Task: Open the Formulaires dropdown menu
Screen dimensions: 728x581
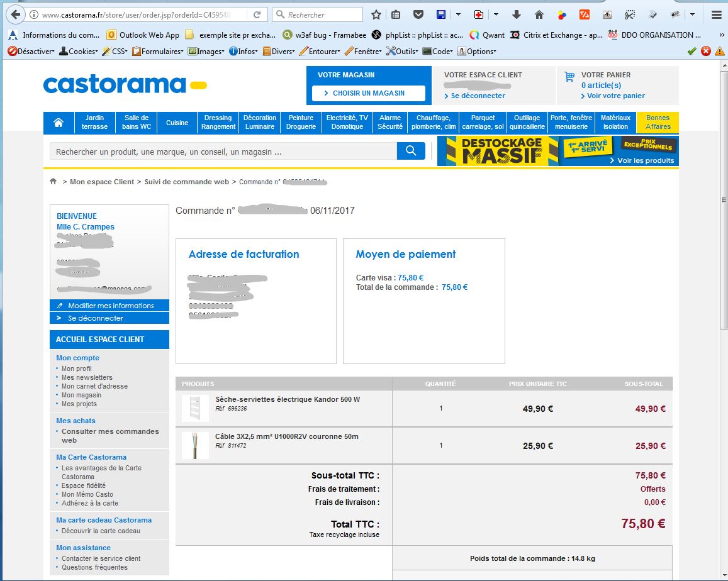Action: pos(157,51)
